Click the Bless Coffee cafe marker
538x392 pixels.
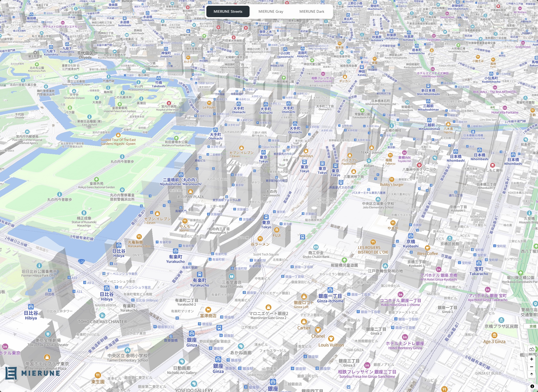[427, 248]
